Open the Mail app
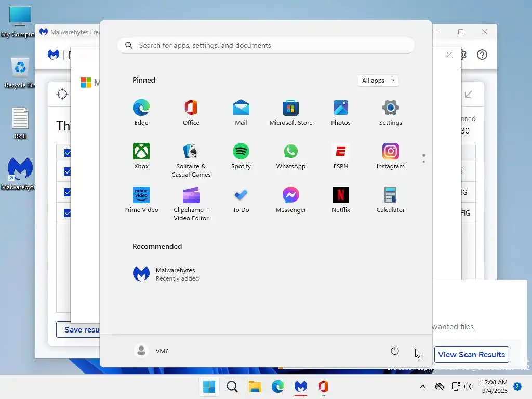This screenshot has width=532, height=399. pos(241,113)
